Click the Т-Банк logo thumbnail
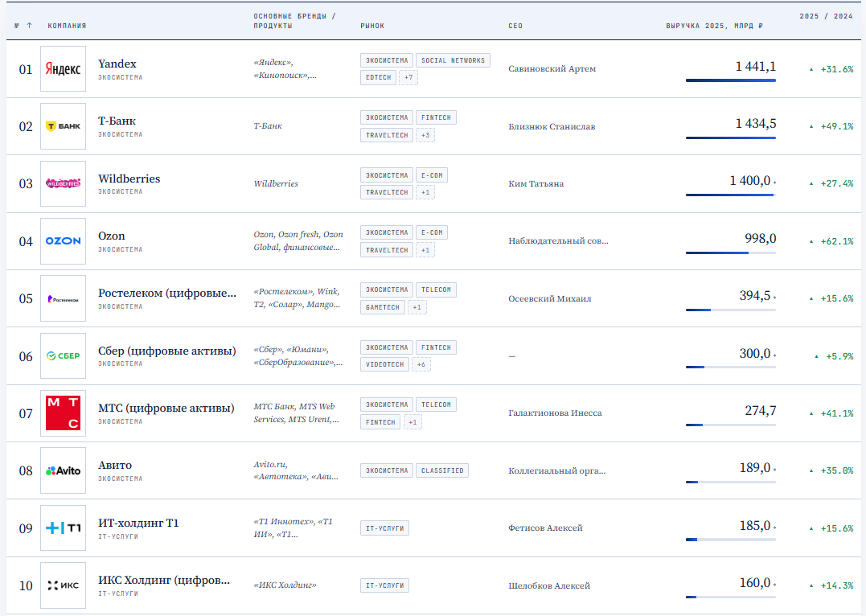 pyautogui.click(x=63, y=126)
